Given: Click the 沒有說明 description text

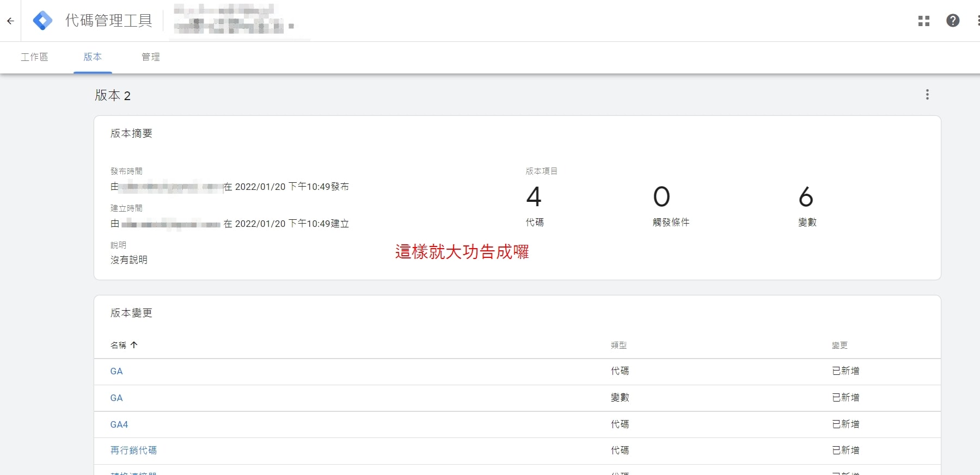Looking at the screenshot, I should point(129,260).
